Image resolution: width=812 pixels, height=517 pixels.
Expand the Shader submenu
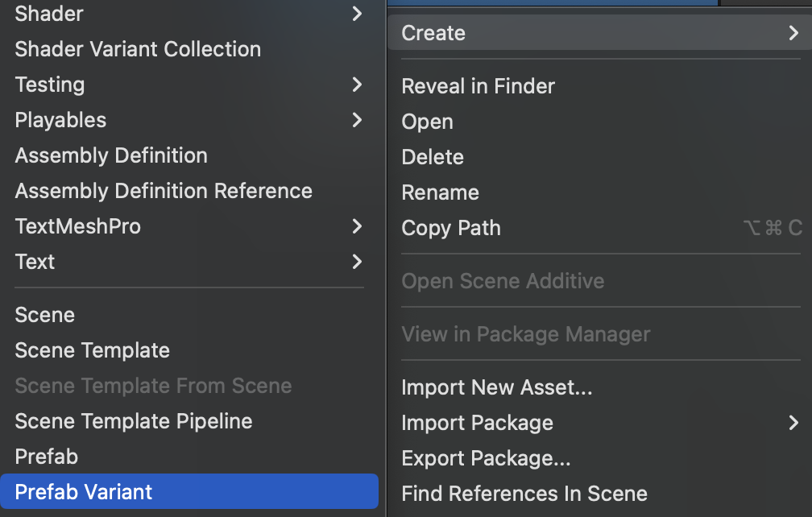tap(49, 14)
